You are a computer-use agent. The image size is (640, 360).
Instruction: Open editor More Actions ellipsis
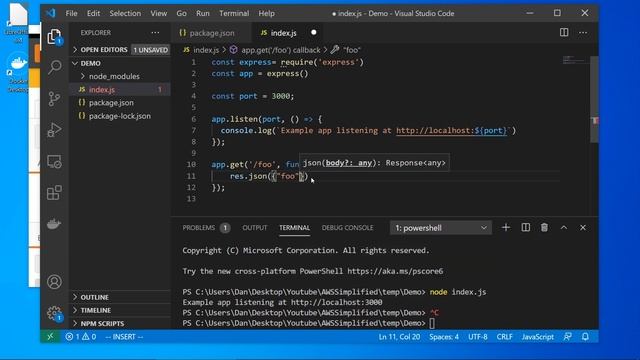click(x=583, y=32)
